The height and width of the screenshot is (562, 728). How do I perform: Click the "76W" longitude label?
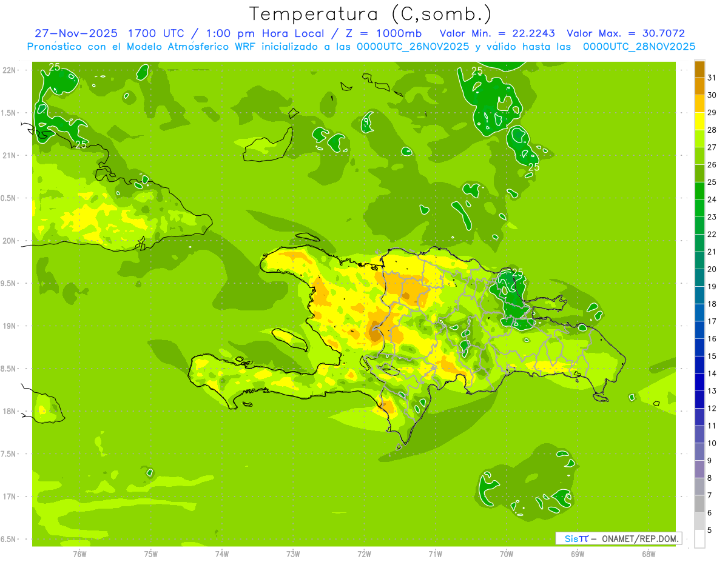tap(79, 553)
